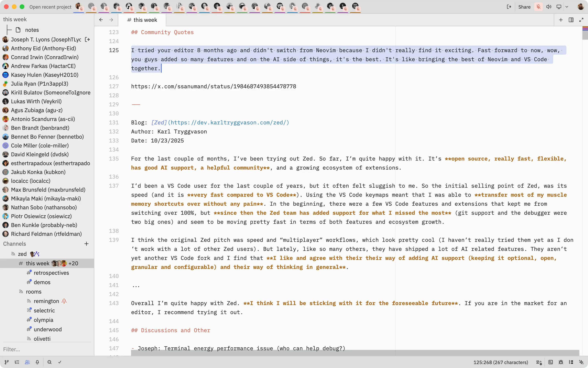Open the notifications bell icon
The image size is (588, 368).
pos(37,362)
